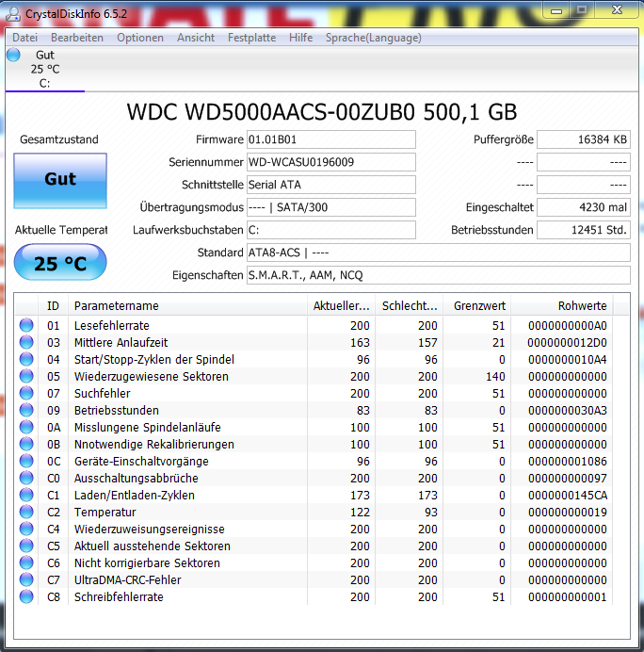
Task: Click status orb of Laden/Entladen-Zyklen row
Action: pyautogui.click(x=26, y=495)
